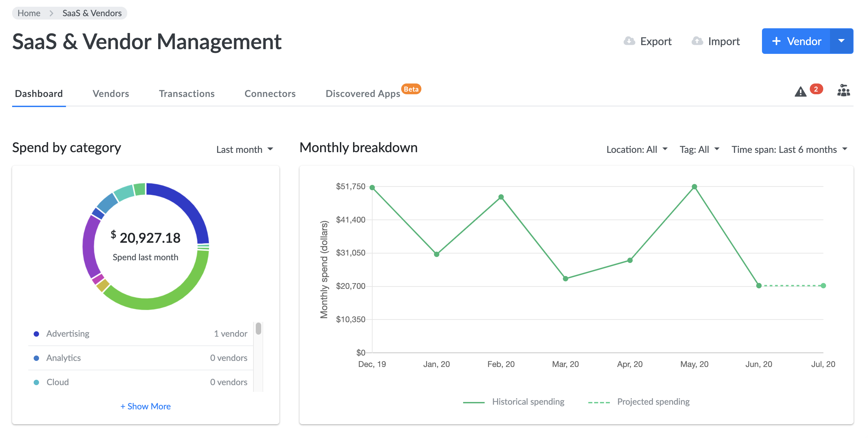
Task: Click the red notification badge showing 2
Action: pos(816,89)
